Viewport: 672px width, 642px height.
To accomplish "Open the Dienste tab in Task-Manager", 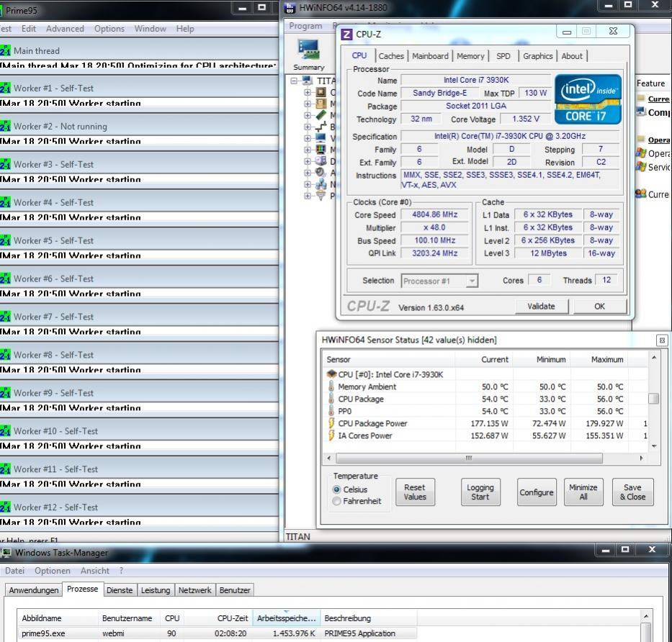I will click(120, 590).
